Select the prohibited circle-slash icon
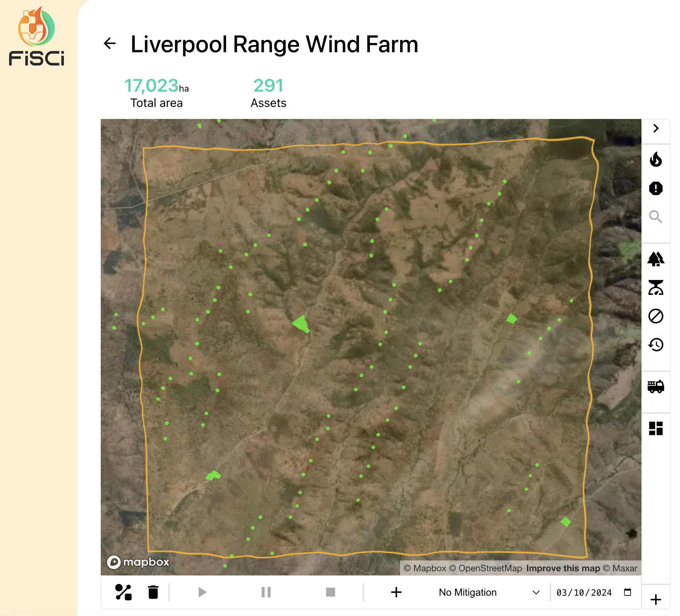680x616 pixels. click(x=656, y=316)
